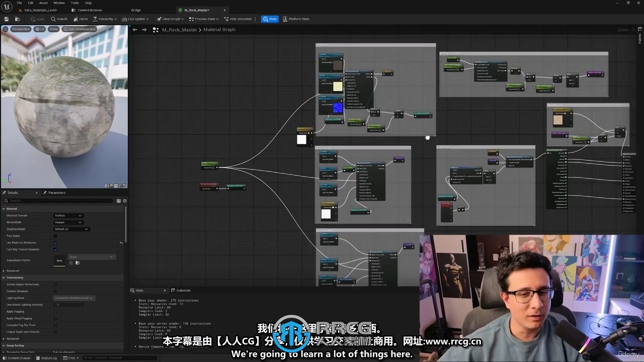Collapse the Translucency section
Screen dimensions: 644x362
pos(4,278)
